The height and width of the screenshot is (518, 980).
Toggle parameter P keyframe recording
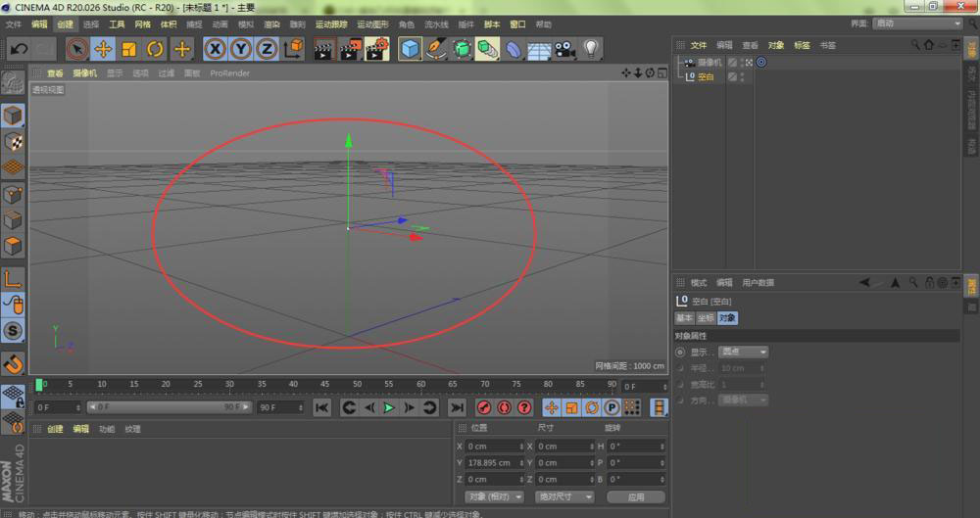(x=612, y=408)
